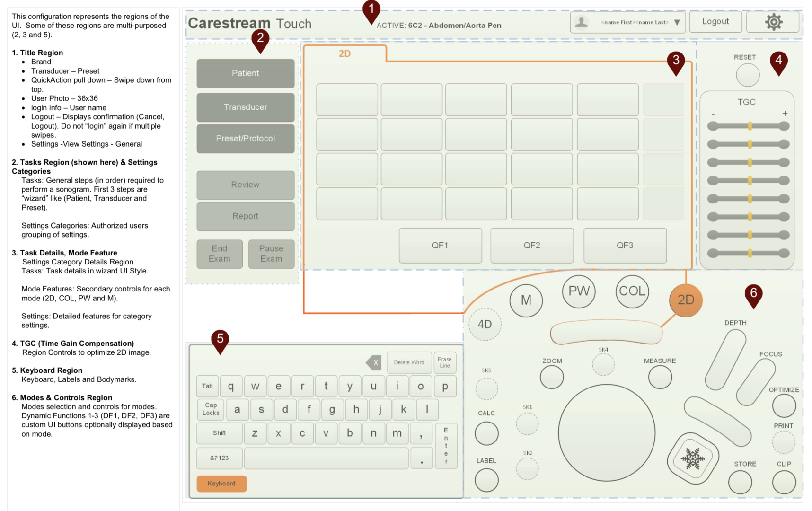Tap the vertical Enter key
Viewport: 812px width, 511px height.
tap(446, 446)
